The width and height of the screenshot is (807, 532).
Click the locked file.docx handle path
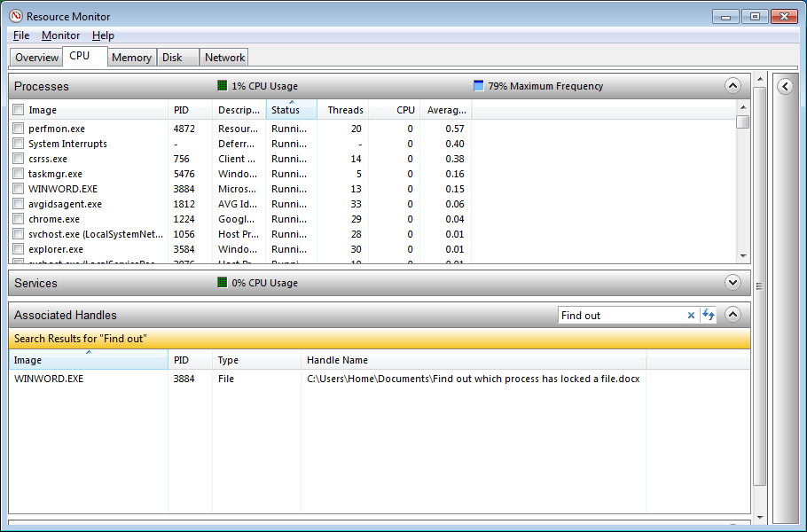(x=473, y=379)
